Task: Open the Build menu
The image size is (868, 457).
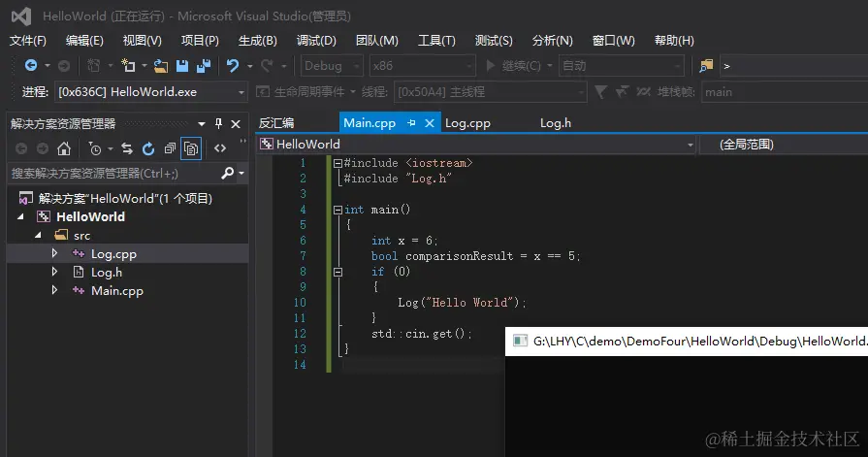Action: click(257, 41)
